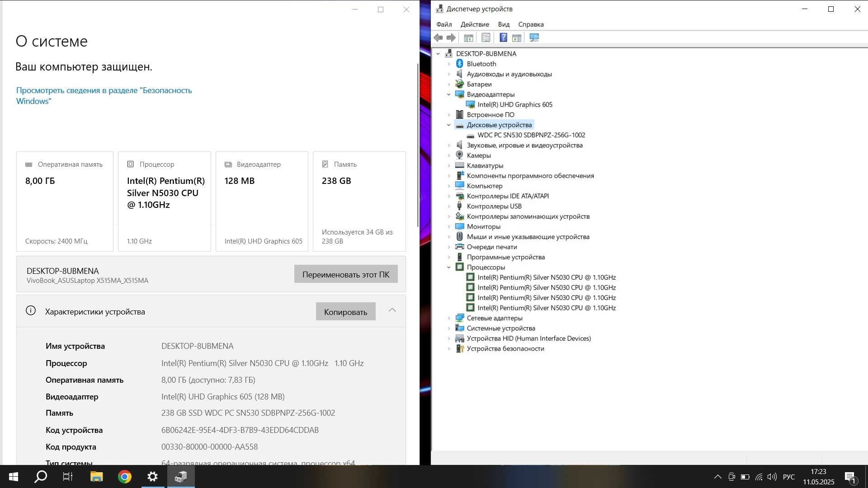Click the Help question-mark toolbar icon
Viewport: 868px width, 488px height.
(x=503, y=38)
